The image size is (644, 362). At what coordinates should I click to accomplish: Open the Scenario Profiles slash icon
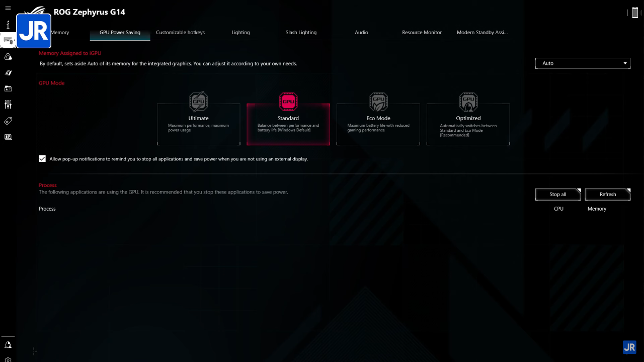coord(8,73)
